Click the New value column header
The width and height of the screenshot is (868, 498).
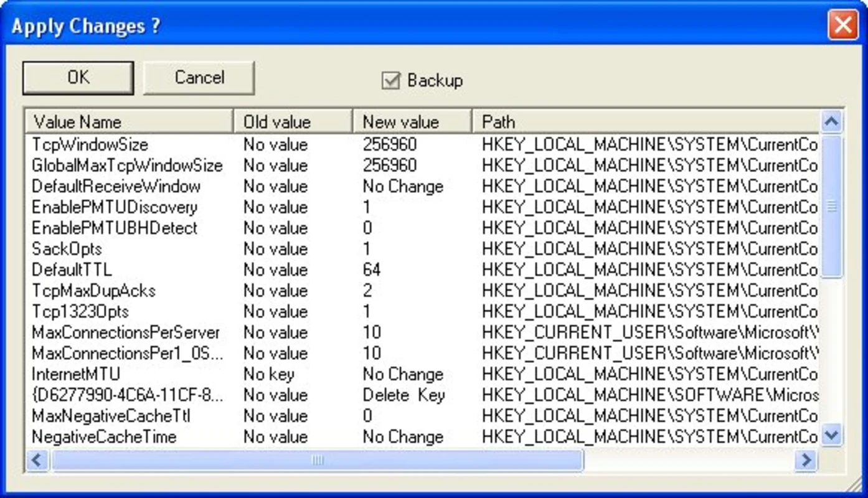tap(412, 121)
